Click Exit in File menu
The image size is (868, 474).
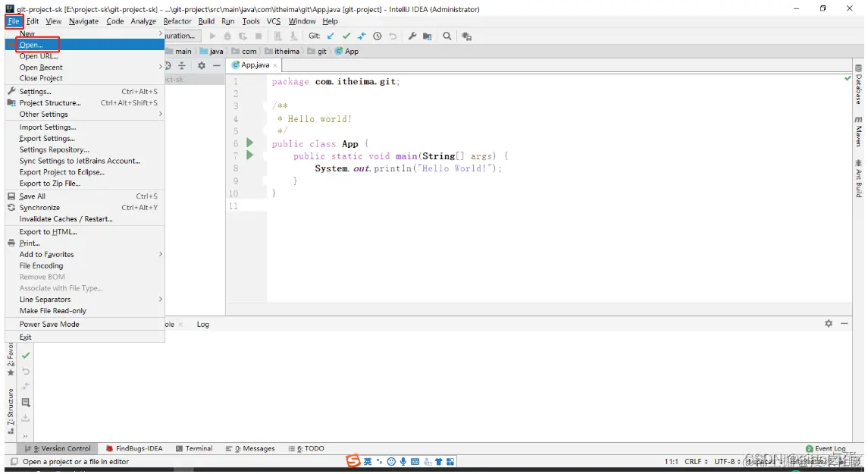point(85,337)
